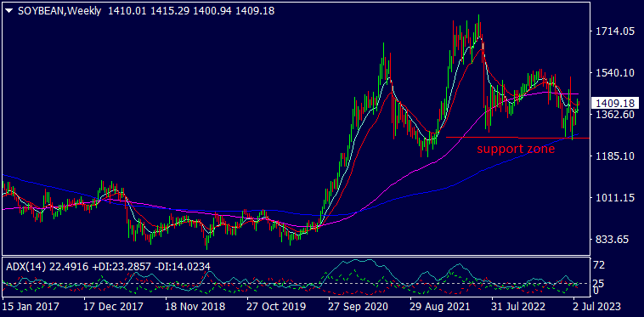Click the OHLC values in chart header
Screen dimensions: 644x317
(x=191, y=11)
